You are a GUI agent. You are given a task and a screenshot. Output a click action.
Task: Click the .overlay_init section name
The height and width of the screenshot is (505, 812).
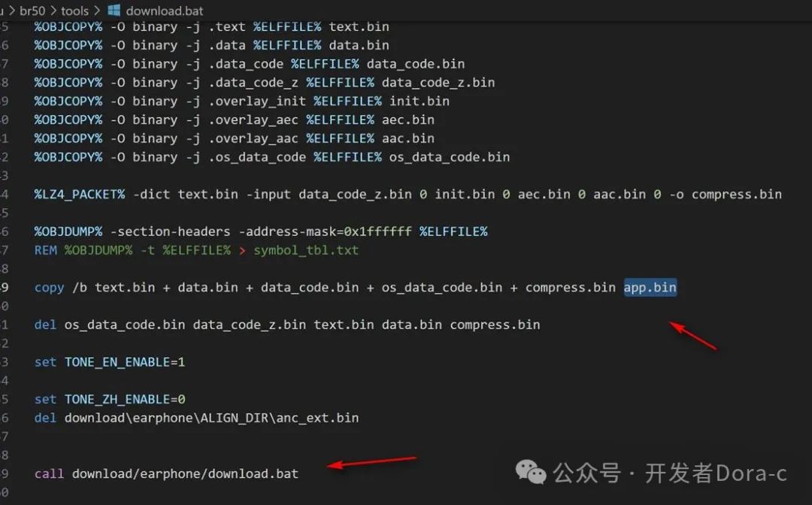(x=257, y=101)
